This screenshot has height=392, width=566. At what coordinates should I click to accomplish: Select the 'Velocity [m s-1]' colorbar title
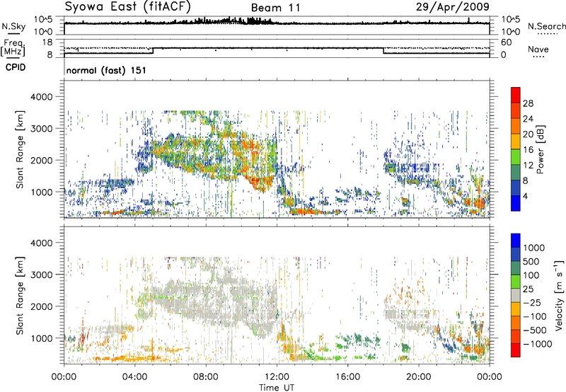[559, 295]
